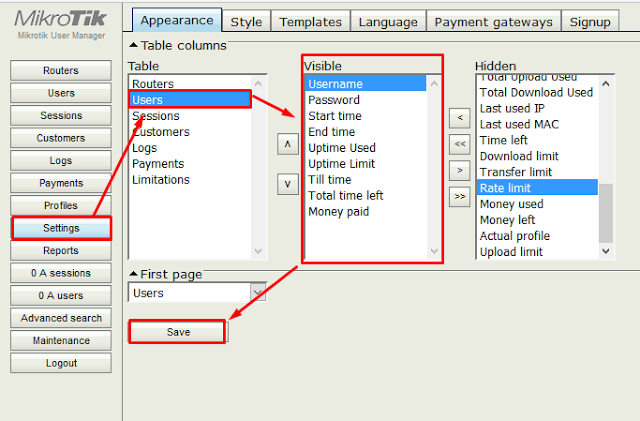Screen dimensions: 640x421
Task: Click the move-down arrow button
Action: (x=288, y=183)
